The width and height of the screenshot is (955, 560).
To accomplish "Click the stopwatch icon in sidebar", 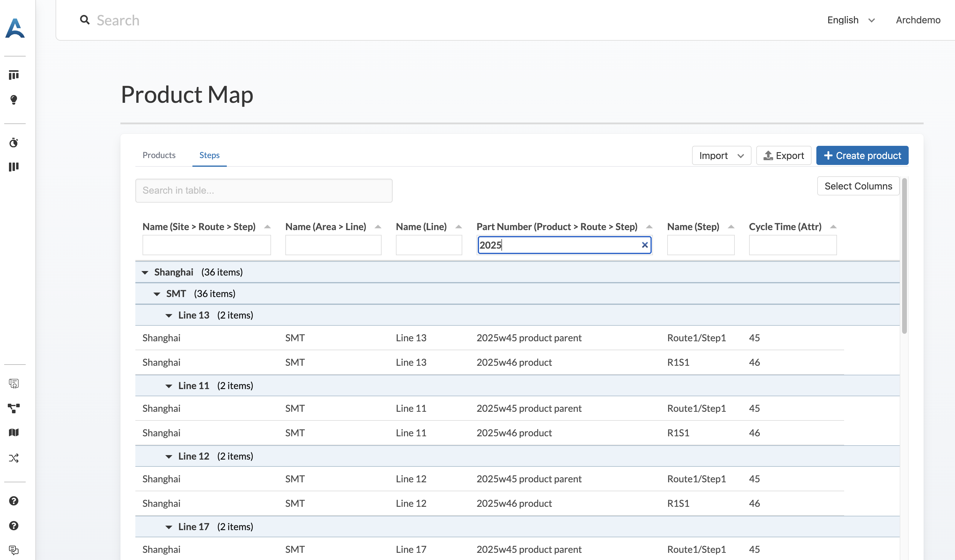I will pyautogui.click(x=14, y=143).
